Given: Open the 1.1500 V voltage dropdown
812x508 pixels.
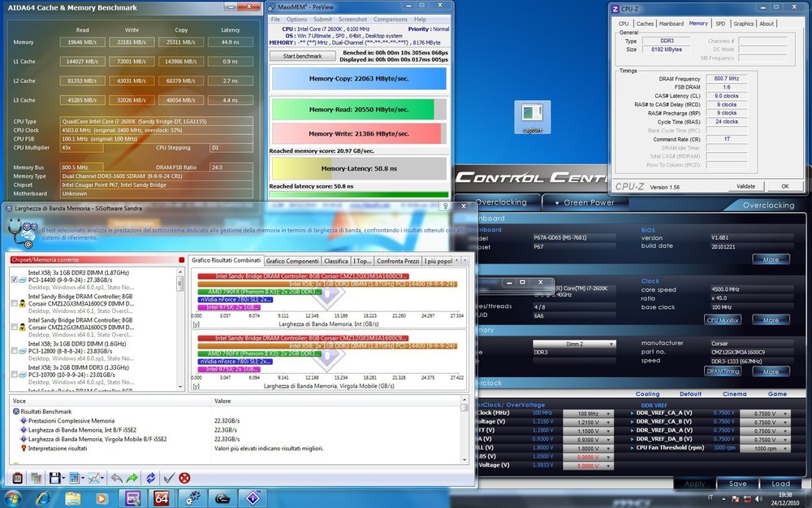Looking at the screenshot, I should tap(588, 432).
